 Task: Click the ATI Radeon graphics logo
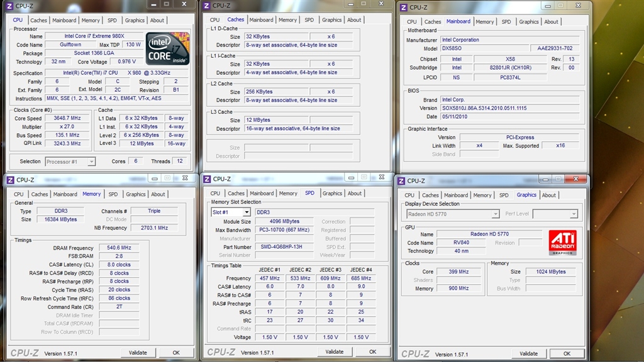click(562, 243)
